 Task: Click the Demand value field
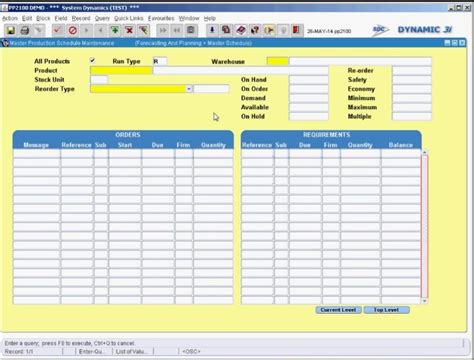(x=309, y=98)
